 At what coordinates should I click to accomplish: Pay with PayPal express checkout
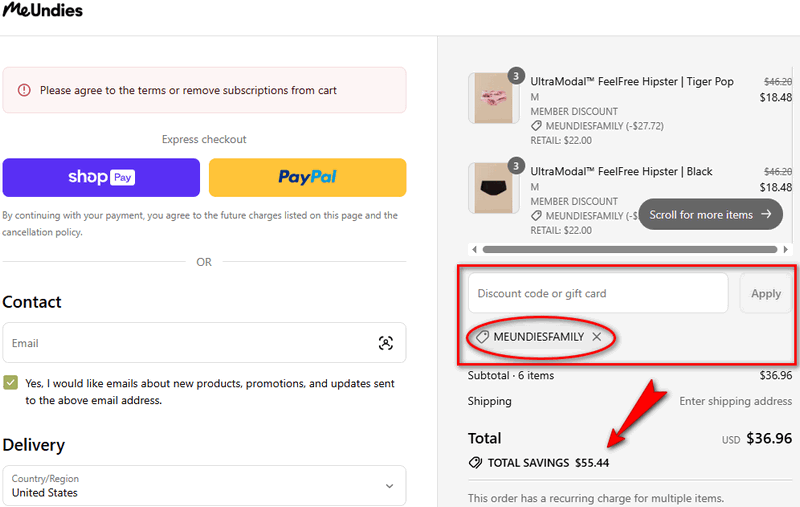(307, 177)
